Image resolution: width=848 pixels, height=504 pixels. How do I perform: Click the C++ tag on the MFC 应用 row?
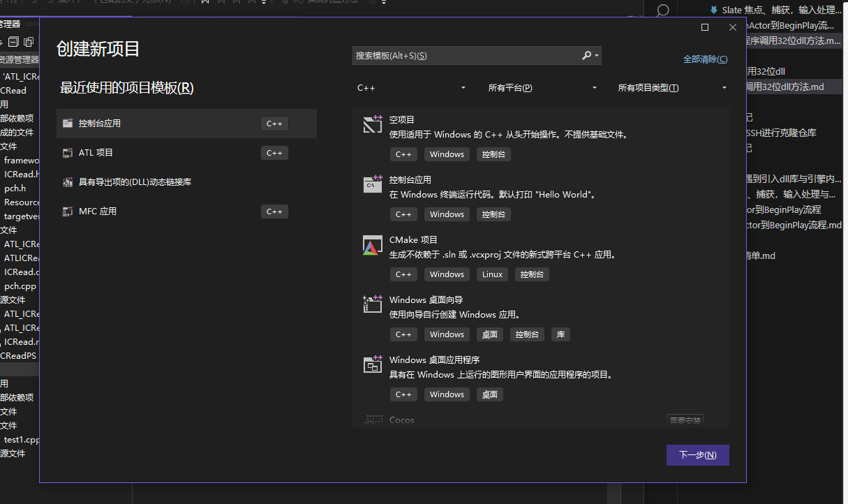[x=274, y=212]
